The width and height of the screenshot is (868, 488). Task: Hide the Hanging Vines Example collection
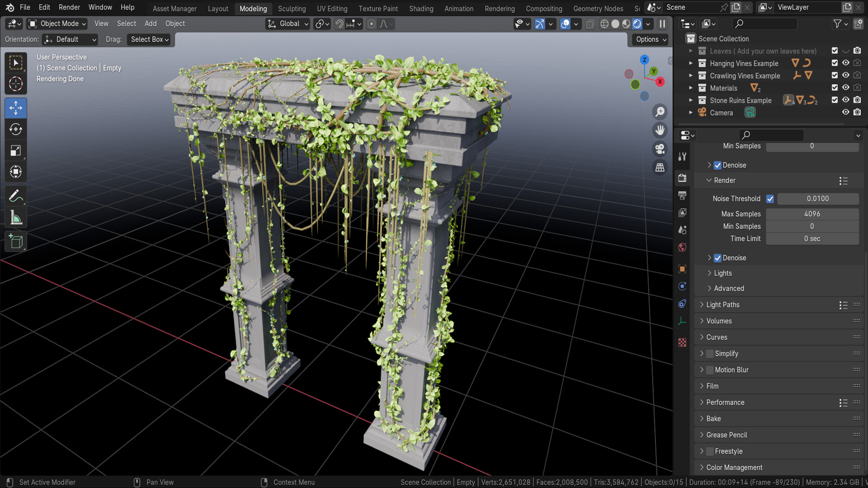[846, 63]
